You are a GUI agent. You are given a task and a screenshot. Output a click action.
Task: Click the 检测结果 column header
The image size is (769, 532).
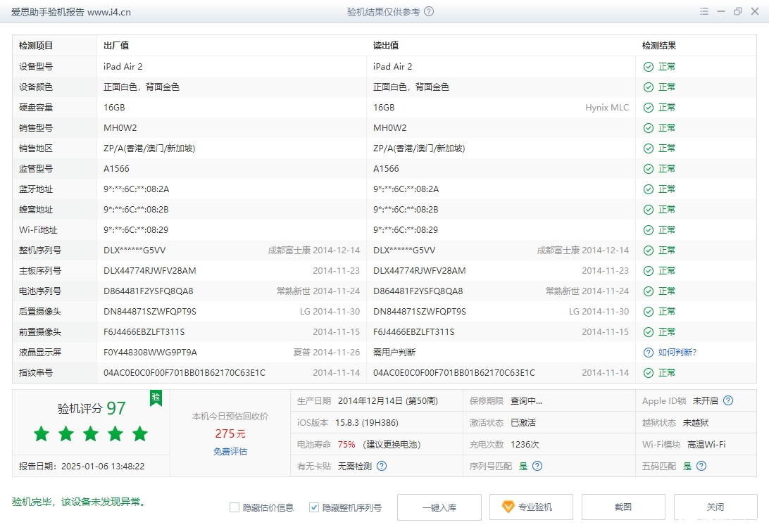(x=659, y=46)
